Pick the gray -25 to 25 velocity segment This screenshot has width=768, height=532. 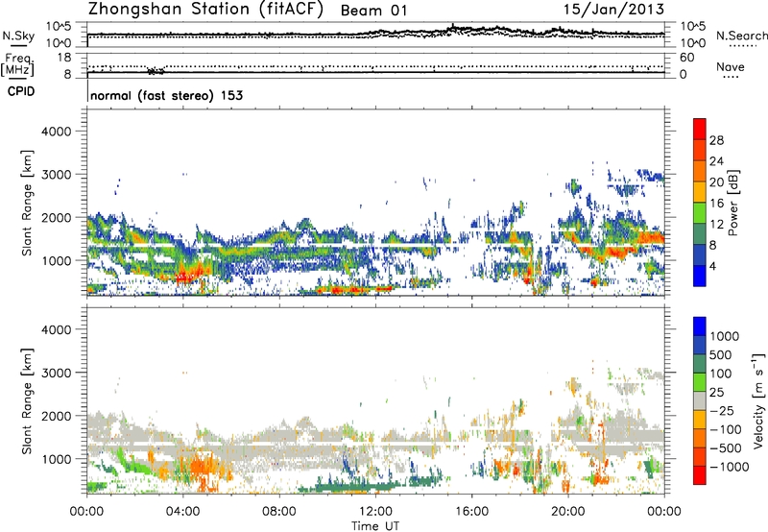700,401
